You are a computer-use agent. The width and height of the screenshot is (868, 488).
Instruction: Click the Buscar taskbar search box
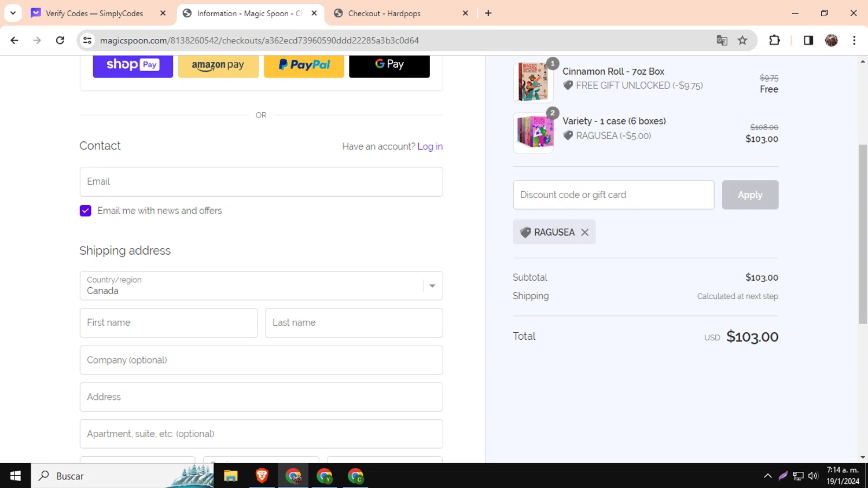point(123,476)
